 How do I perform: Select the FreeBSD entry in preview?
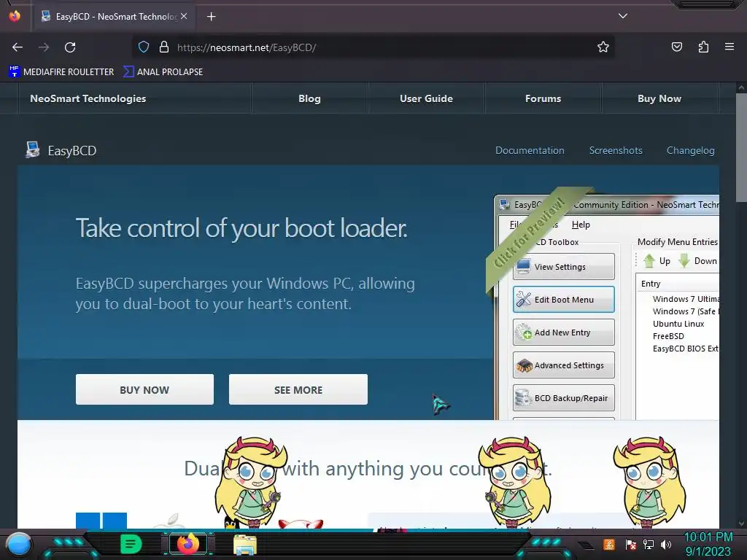668,336
